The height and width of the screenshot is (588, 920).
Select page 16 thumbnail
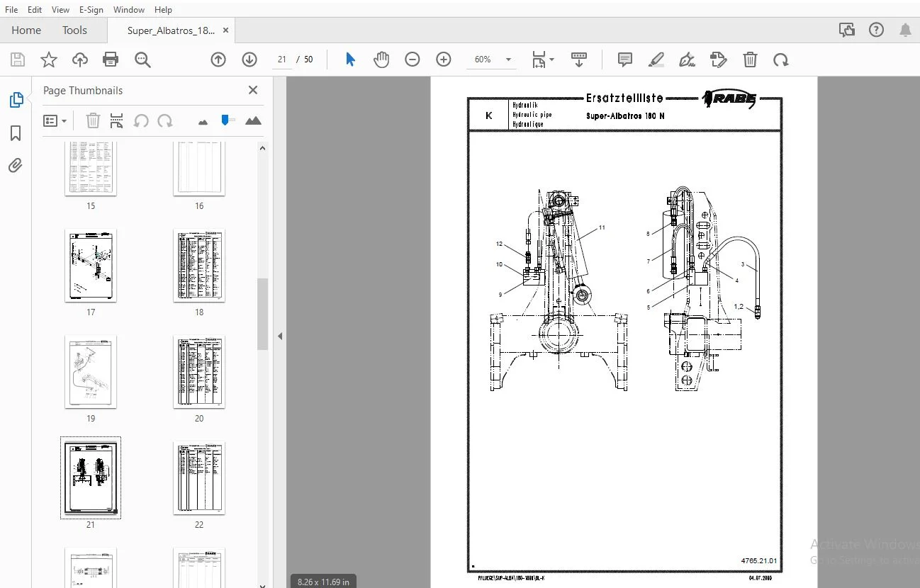tap(199, 169)
